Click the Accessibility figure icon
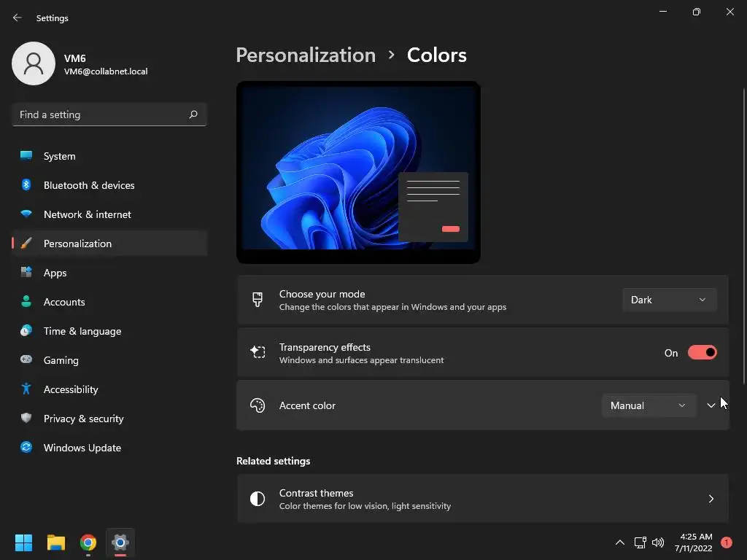 click(26, 389)
